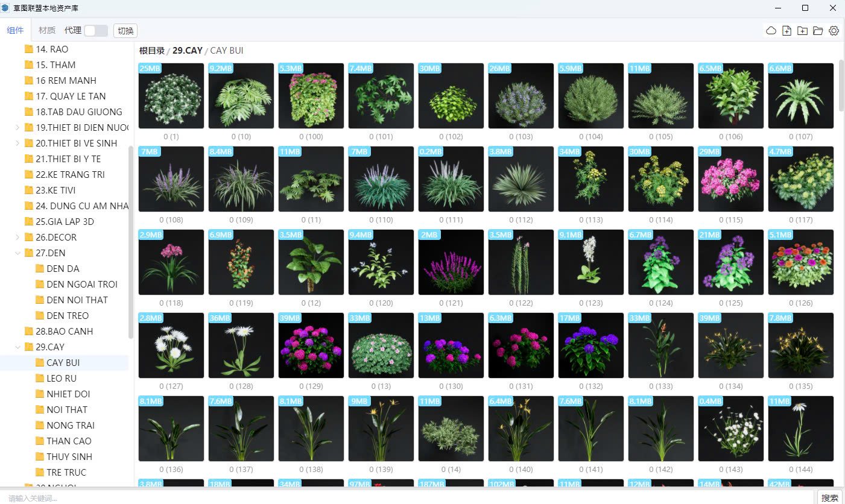Select the 0 (127) white daisies thumbnail
Image resolution: width=845 pixels, height=504 pixels.
(x=171, y=345)
